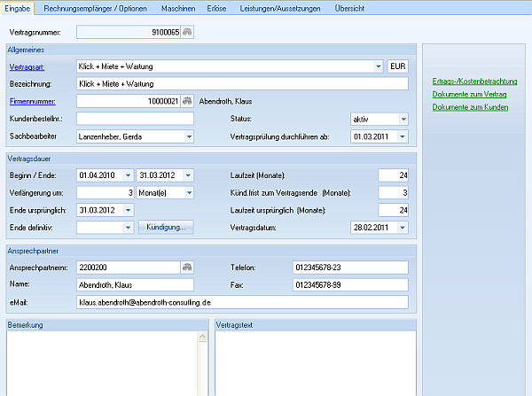Viewport: 532px width, 396px height.
Task: Click the eMail input field
Action: pos(242,302)
